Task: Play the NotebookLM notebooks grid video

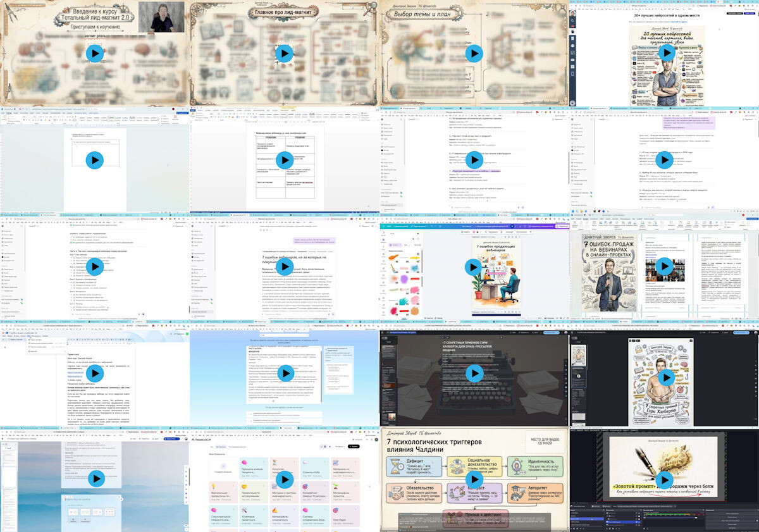Action: coord(285,479)
